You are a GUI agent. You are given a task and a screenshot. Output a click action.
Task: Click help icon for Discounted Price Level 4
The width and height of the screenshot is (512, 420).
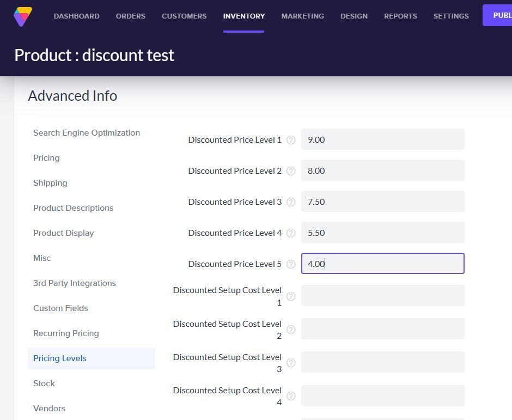[x=291, y=233]
